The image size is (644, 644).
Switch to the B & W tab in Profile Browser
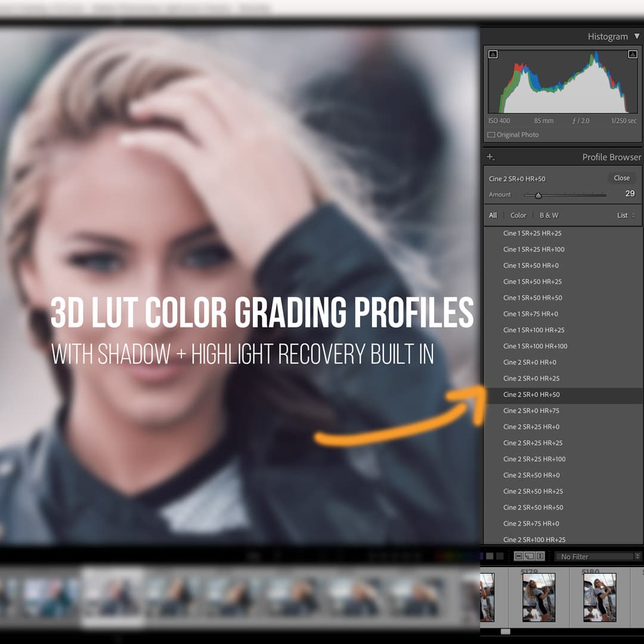click(x=549, y=215)
